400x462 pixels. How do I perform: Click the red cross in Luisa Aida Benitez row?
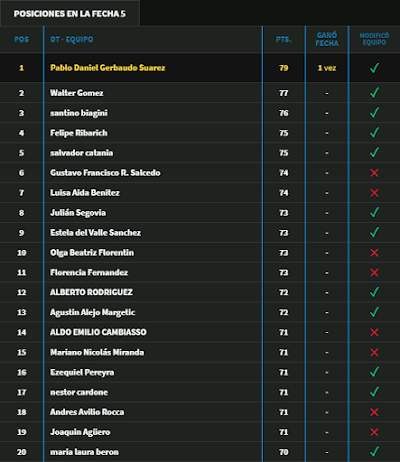pos(374,193)
